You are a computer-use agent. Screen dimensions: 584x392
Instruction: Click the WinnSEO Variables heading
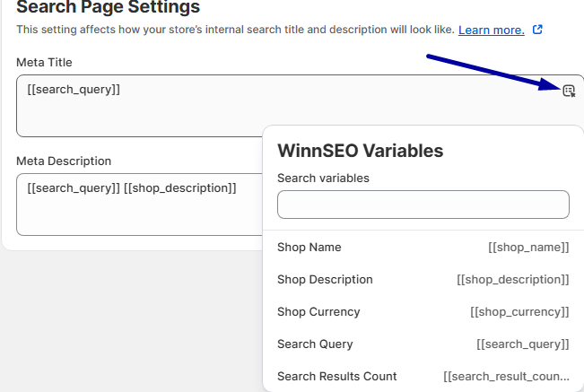[360, 151]
